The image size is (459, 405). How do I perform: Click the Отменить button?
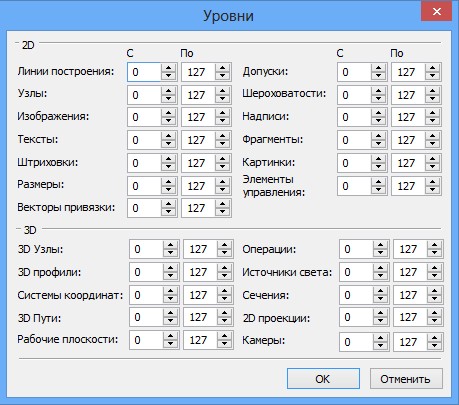[406, 379]
